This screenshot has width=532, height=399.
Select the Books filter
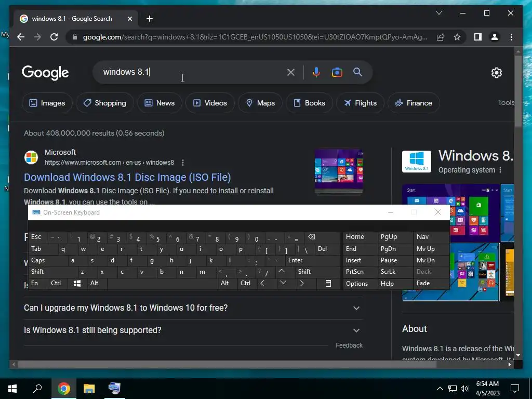[x=309, y=103]
